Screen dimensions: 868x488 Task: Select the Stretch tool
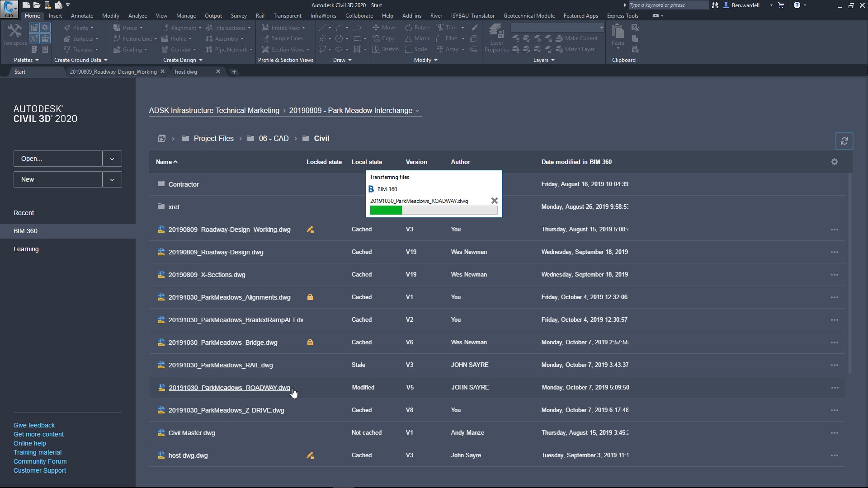[385, 49]
